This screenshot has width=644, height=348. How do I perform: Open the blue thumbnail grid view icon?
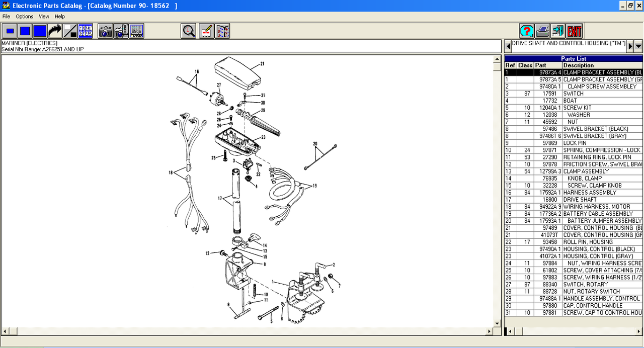click(85, 31)
